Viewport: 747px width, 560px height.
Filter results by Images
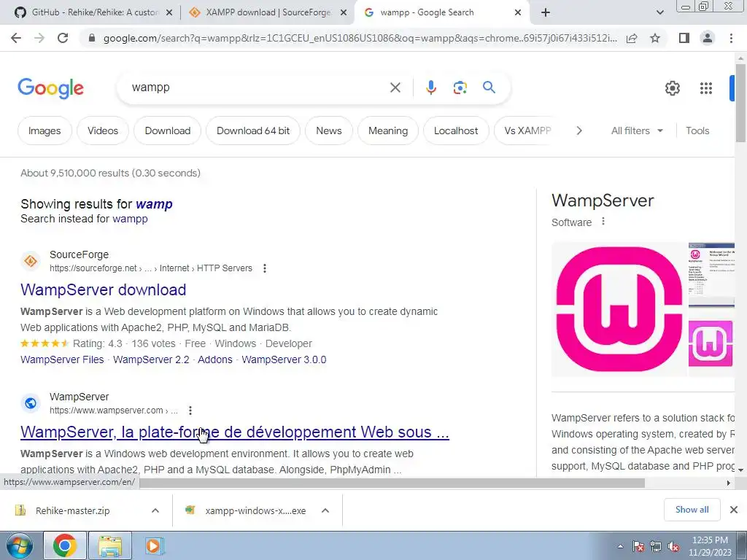pyautogui.click(x=44, y=131)
